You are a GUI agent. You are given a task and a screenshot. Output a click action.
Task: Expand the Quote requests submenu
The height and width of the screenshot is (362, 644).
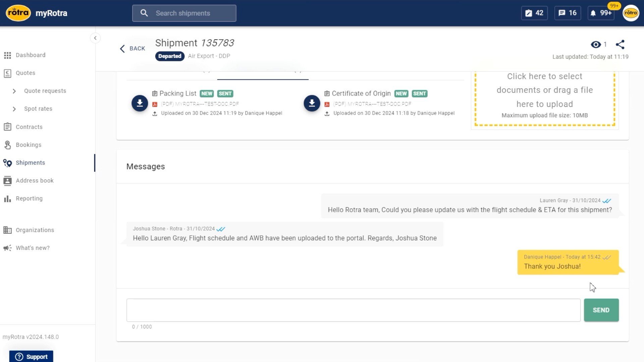coord(45,90)
